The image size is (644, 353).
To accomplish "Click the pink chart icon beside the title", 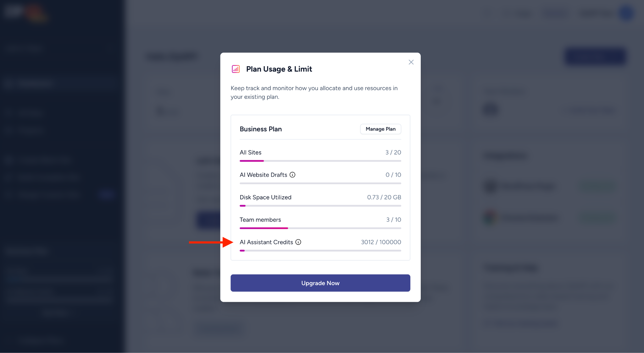I will 236,69.
